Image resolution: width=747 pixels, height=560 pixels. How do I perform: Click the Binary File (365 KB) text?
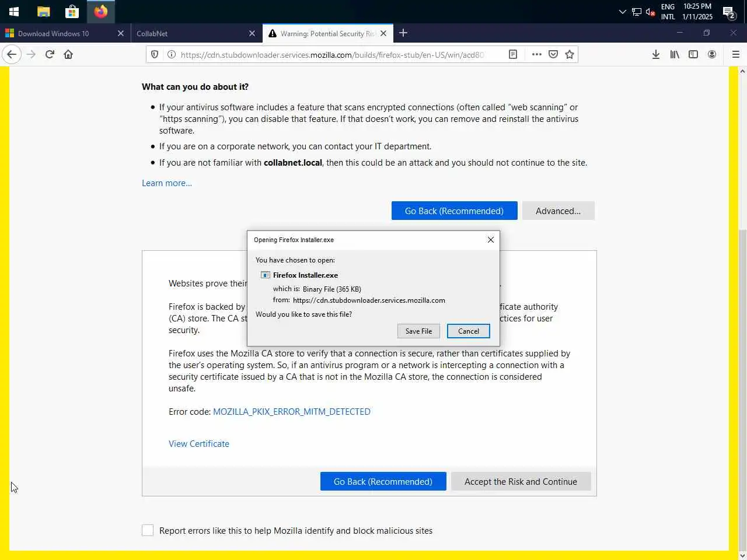click(x=332, y=289)
